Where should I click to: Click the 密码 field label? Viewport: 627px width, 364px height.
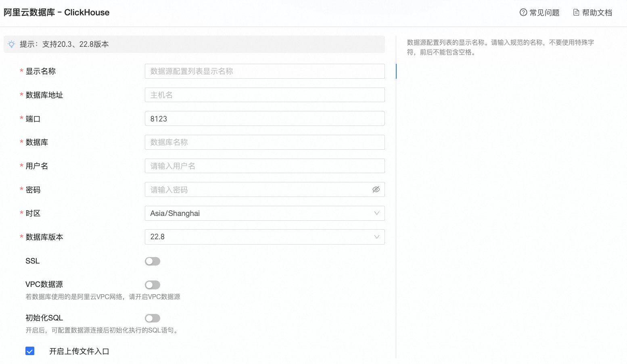pos(33,190)
